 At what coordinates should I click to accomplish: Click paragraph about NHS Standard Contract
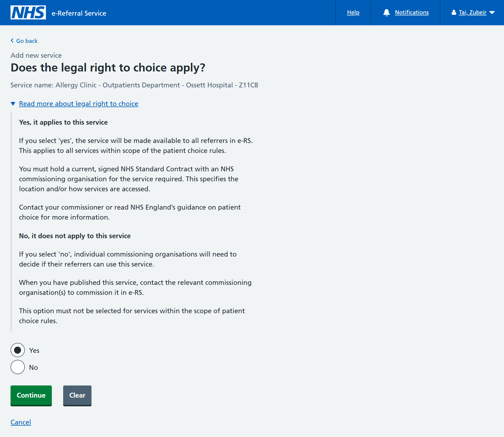(129, 179)
